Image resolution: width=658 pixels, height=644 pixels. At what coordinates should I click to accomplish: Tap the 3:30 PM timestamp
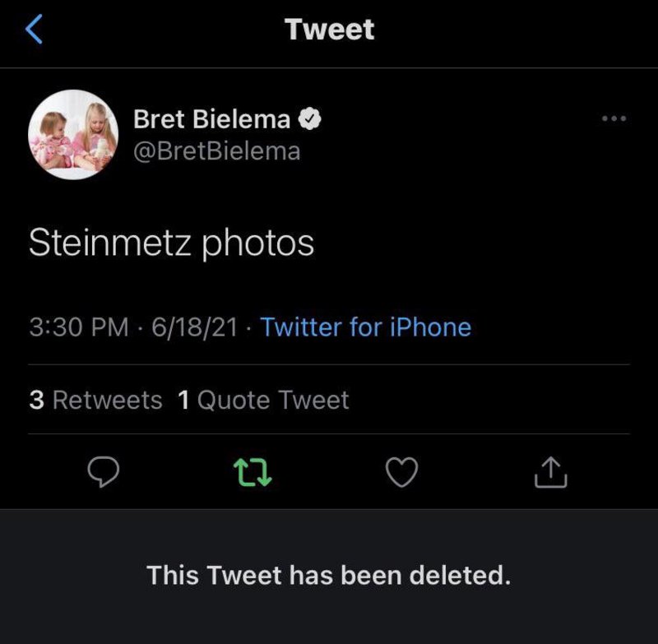tap(78, 327)
